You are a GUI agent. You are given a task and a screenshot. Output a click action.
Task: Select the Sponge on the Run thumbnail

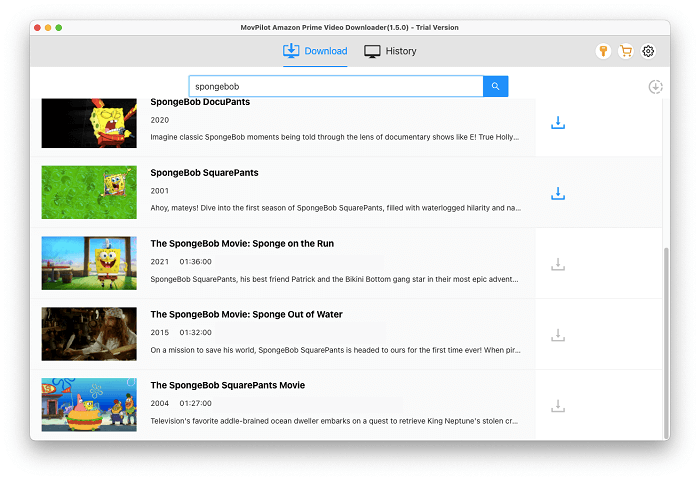pyautogui.click(x=89, y=263)
